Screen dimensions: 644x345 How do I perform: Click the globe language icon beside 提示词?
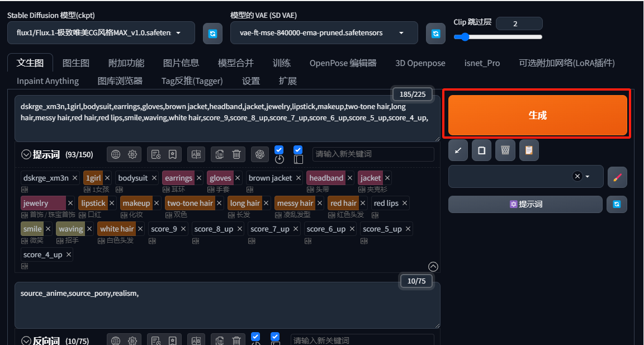[116, 154]
